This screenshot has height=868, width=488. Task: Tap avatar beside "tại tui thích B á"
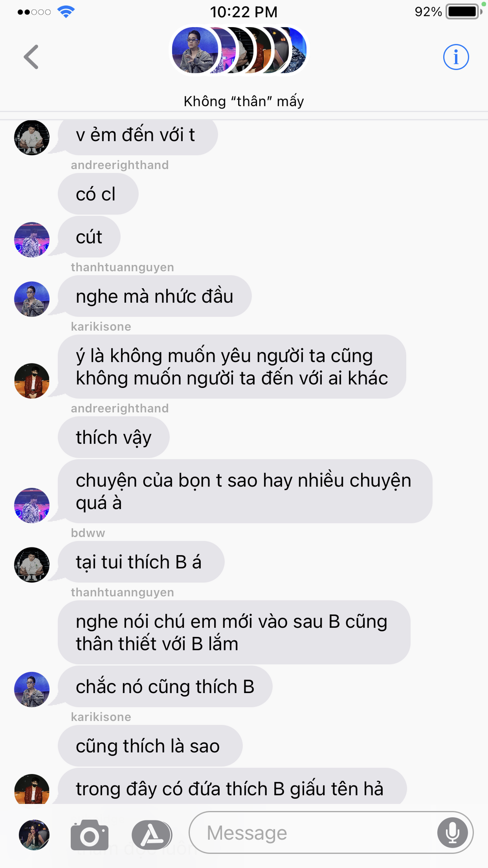(32, 565)
